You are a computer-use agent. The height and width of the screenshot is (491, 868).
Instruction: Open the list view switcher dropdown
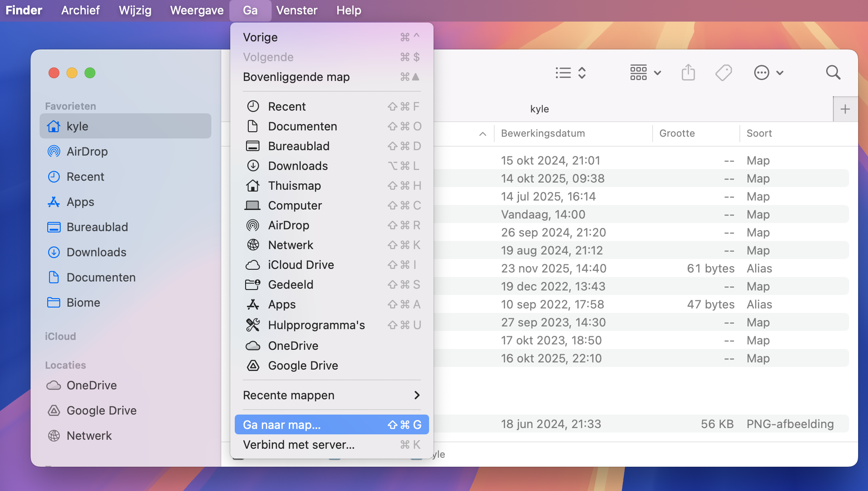pyautogui.click(x=570, y=72)
